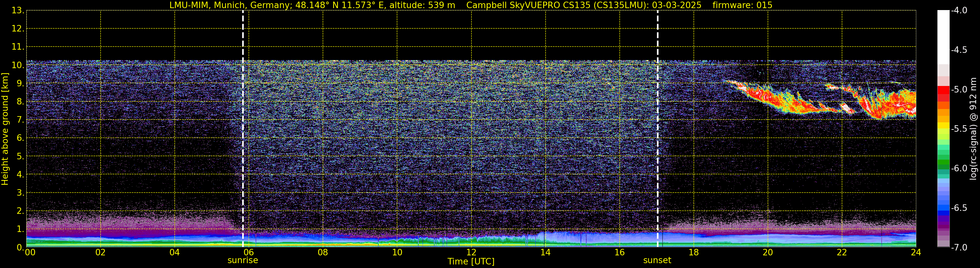Viewport: 980px width, 268px height.
Task: Click the white dashed sunset line
Action: [657, 129]
